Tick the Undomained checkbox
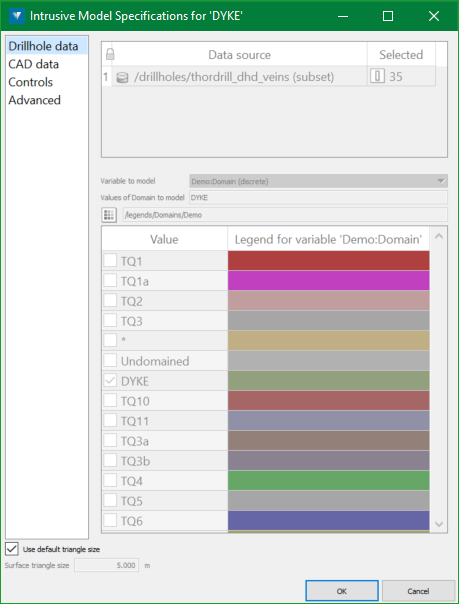 coord(110,361)
